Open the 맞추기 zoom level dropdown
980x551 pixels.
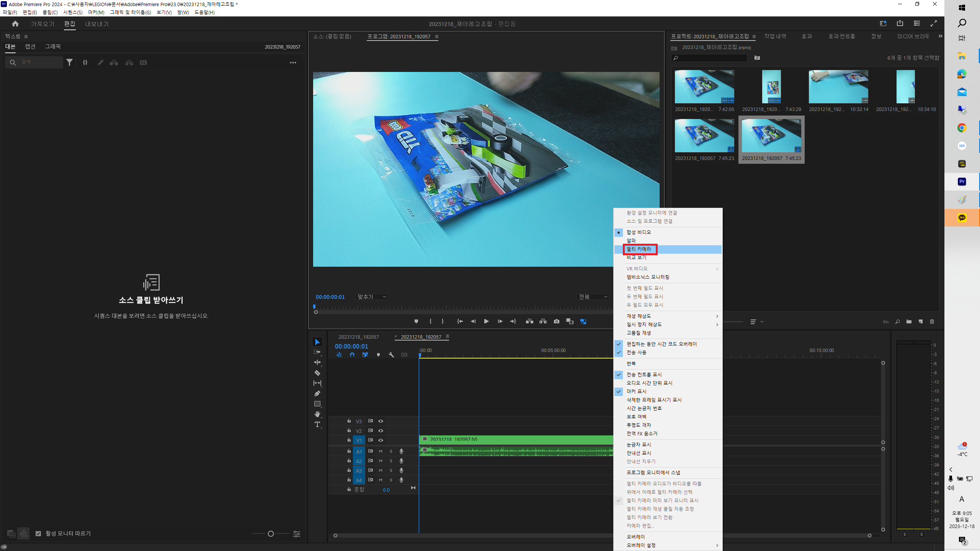click(x=372, y=297)
